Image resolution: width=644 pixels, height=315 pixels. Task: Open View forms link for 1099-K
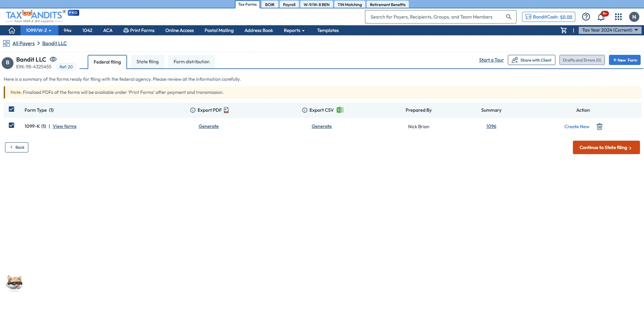pyautogui.click(x=65, y=126)
